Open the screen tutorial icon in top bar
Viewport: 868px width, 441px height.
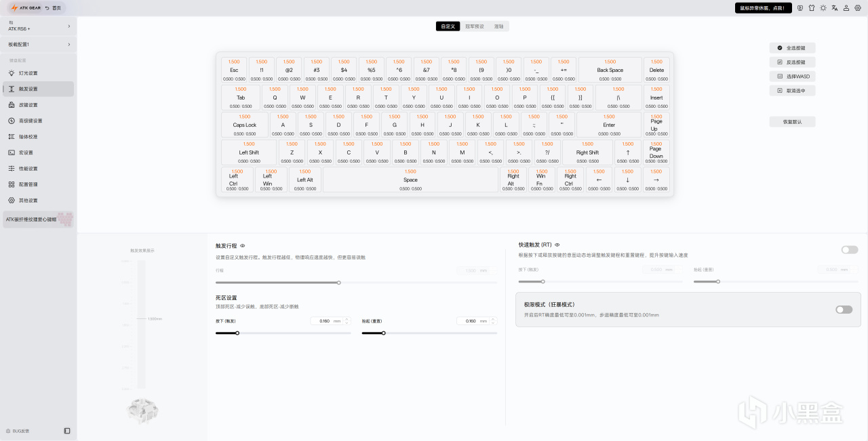800,8
